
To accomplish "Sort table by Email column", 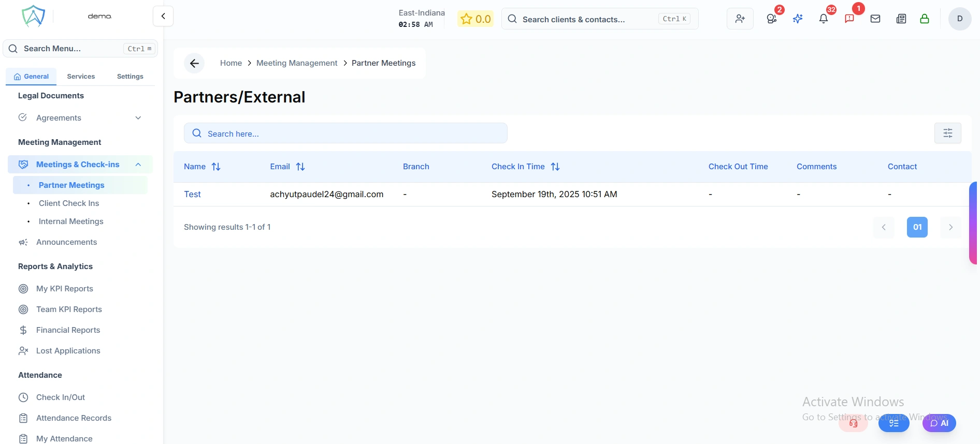I will (x=300, y=167).
